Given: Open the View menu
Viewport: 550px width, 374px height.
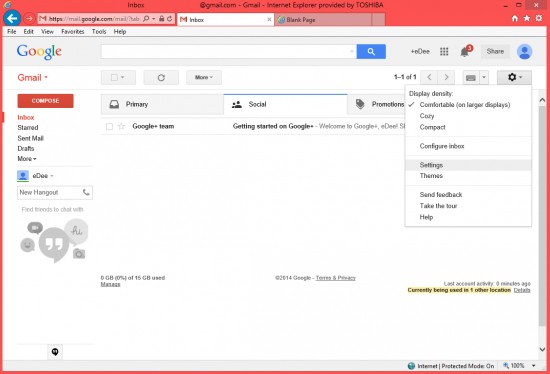Looking at the screenshot, I should point(47,32).
